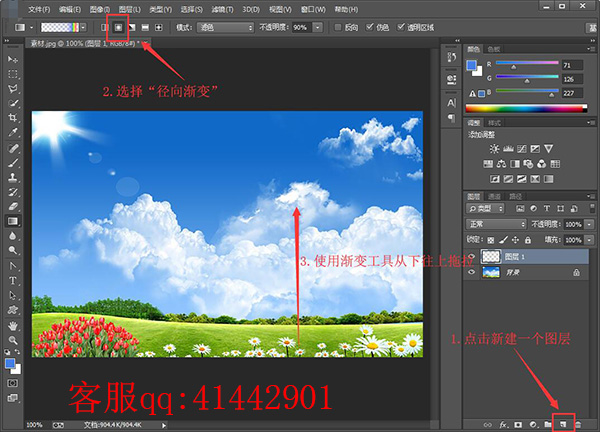Image resolution: width=600 pixels, height=432 pixels.
Task: Toggle lock image pixels brush icon
Action: (x=503, y=240)
